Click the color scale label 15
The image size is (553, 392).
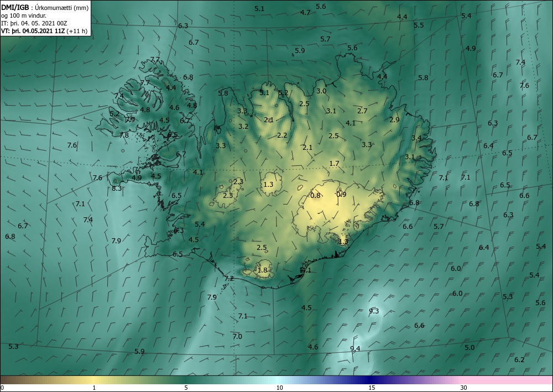pos(372,388)
